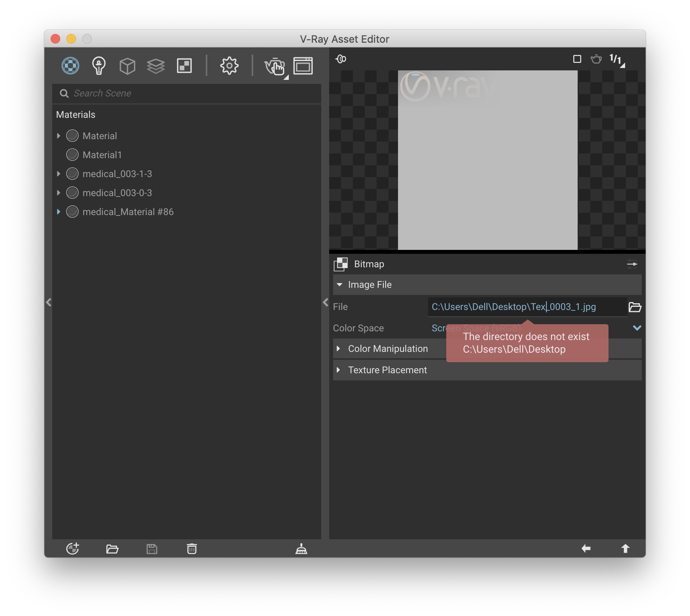Go back with the left arrow
The image size is (690, 616).
pos(586,548)
